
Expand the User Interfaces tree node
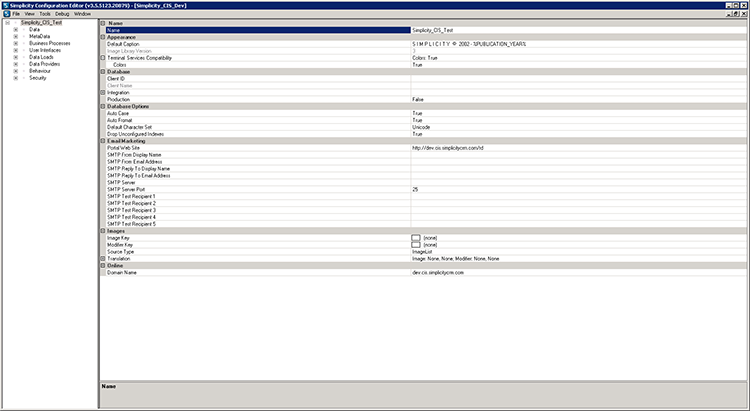pyautogui.click(x=15, y=50)
